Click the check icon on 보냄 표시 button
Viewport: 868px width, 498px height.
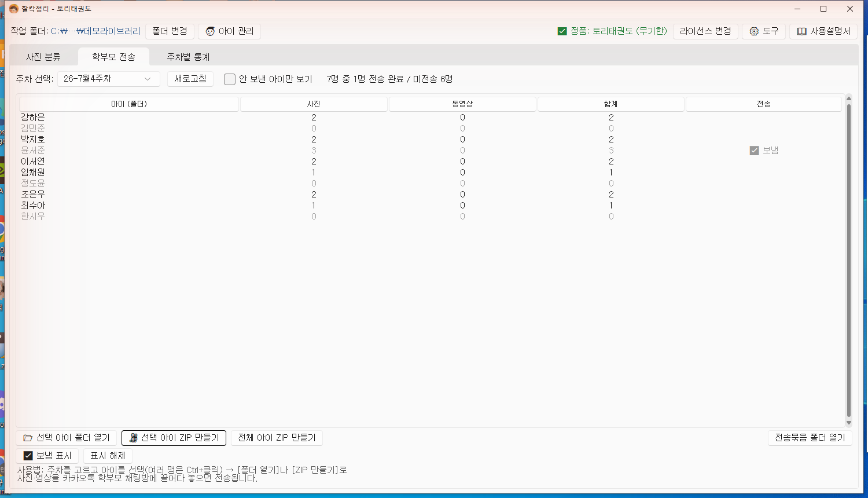28,456
